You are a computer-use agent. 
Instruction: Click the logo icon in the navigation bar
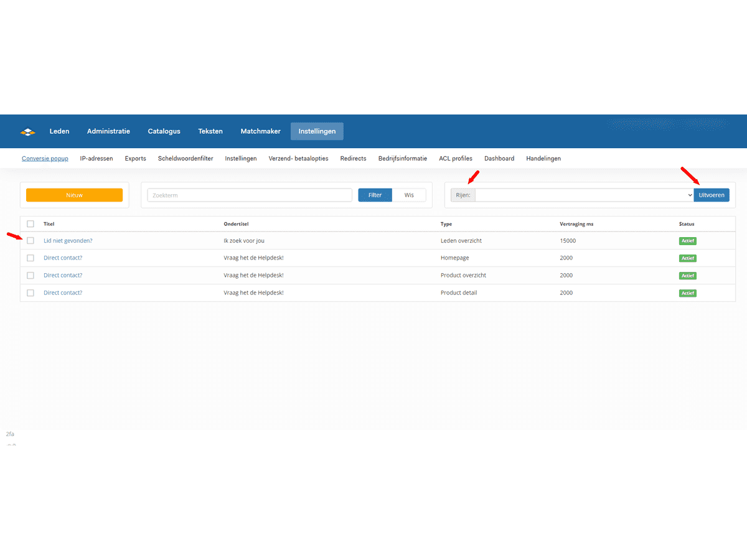point(28,131)
